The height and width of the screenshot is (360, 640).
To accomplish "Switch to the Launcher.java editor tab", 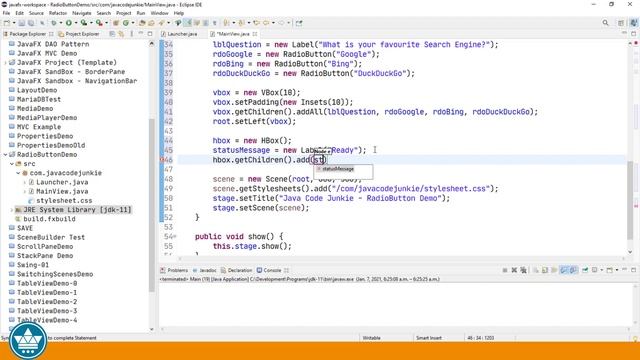I will pos(180,34).
